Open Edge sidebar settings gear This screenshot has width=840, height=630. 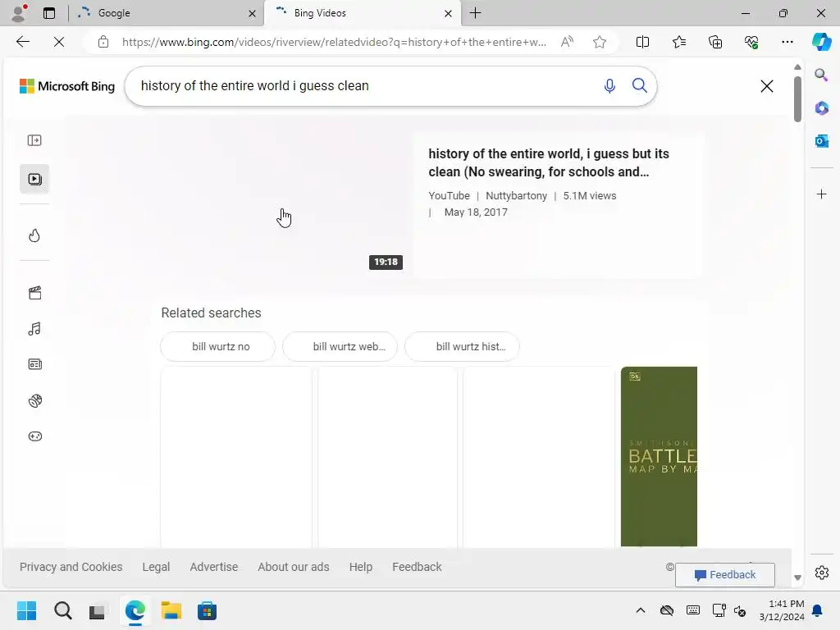[821, 573]
